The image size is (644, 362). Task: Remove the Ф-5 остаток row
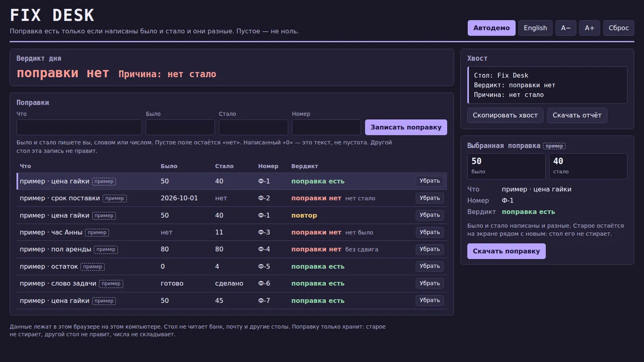(430, 266)
